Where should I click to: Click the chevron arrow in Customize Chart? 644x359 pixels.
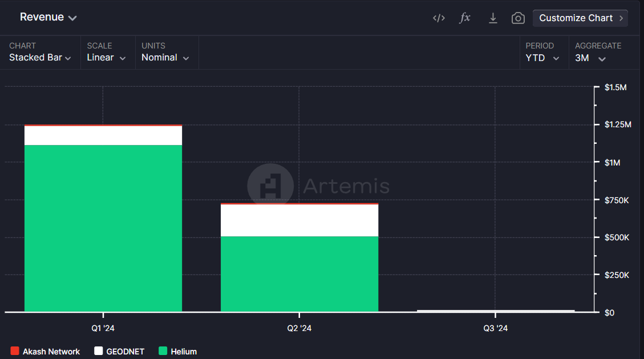621,18
